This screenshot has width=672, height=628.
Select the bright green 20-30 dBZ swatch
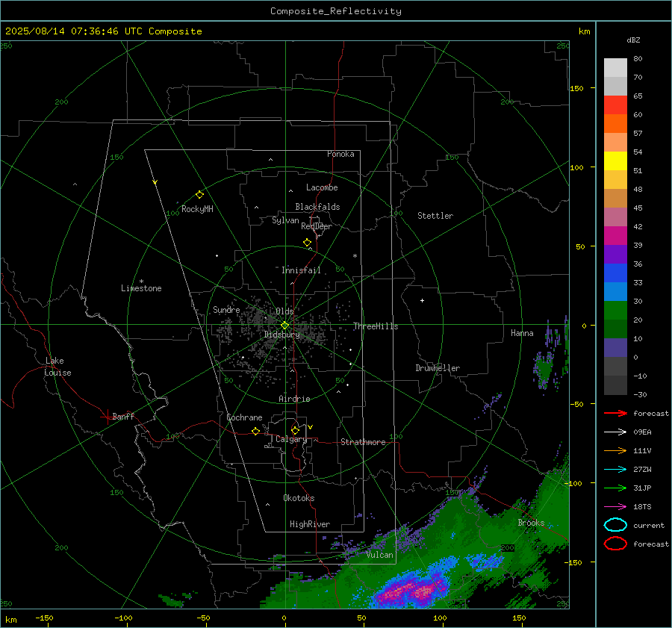click(615, 311)
